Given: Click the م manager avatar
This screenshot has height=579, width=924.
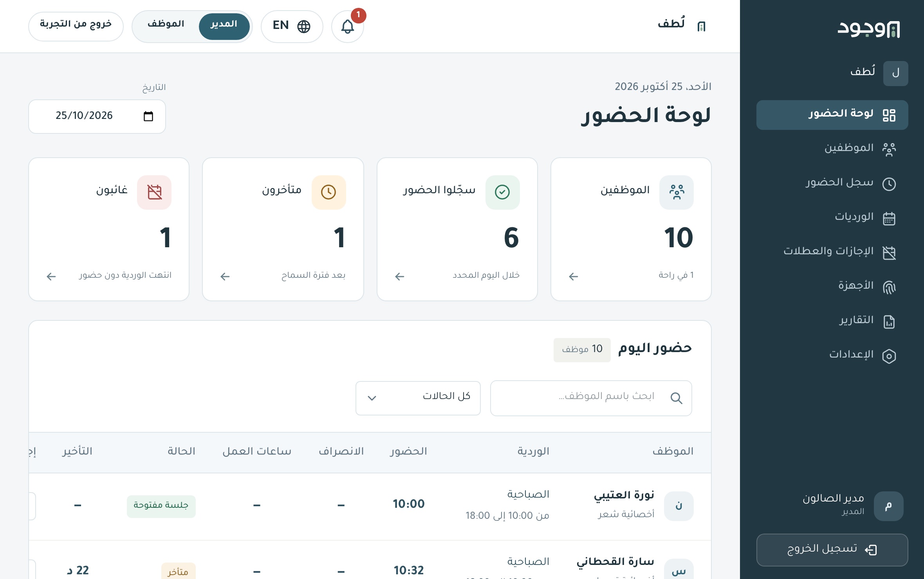Looking at the screenshot, I should tap(888, 506).
